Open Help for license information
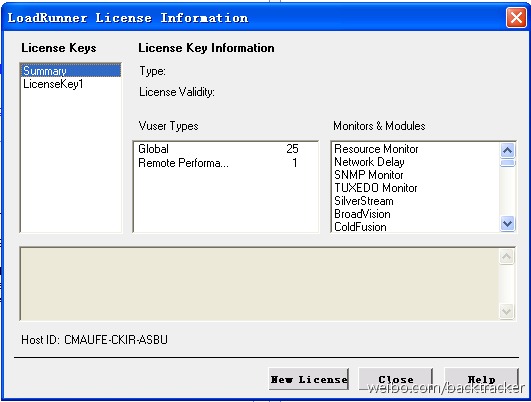 482,379
